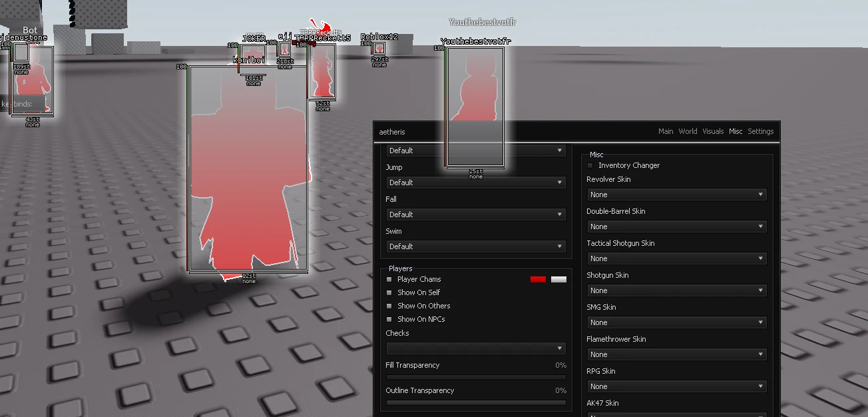
Task: Toggle Show On Others option
Action: tap(389, 306)
